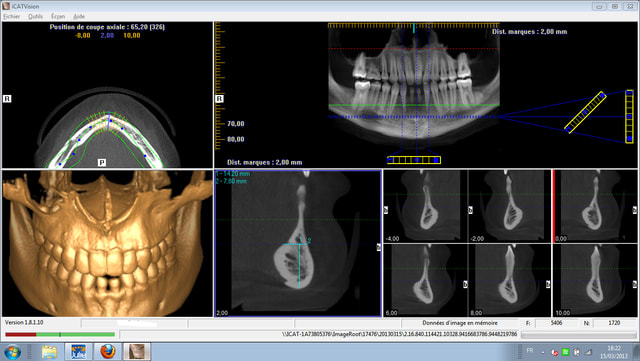Click the Julie taskbar icon
This screenshot has height=361, width=640.
(79, 352)
